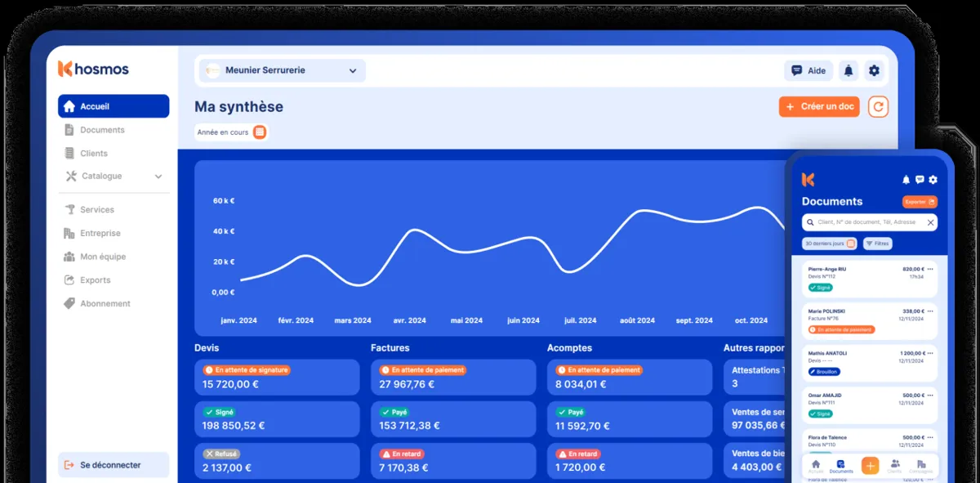Click Se déconnecter button
Image resolution: width=980 pixels, height=483 pixels.
point(114,465)
